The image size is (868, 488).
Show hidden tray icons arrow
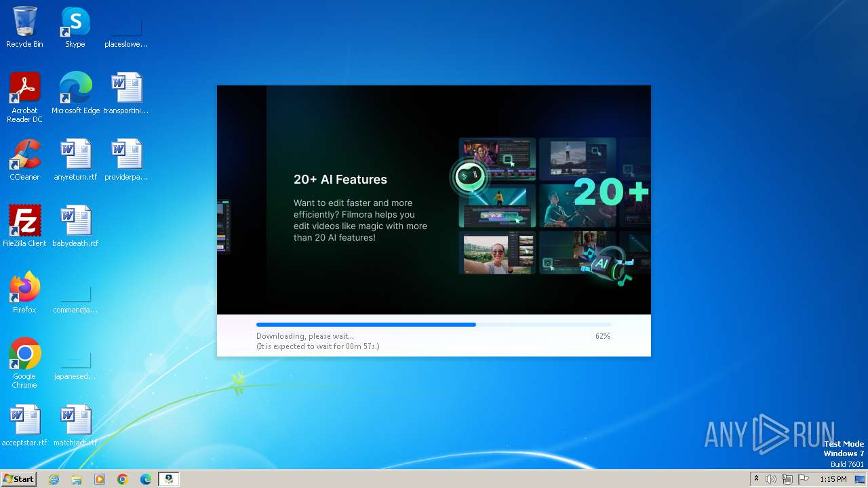click(x=756, y=479)
